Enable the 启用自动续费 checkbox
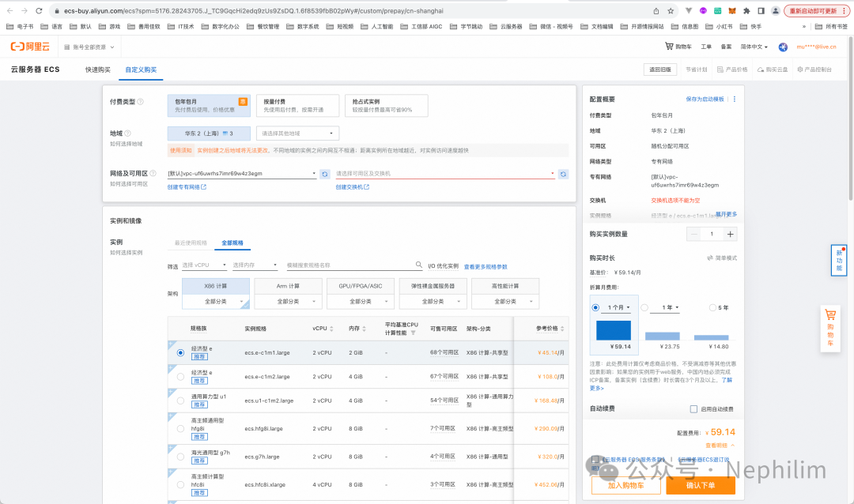 click(x=694, y=409)
